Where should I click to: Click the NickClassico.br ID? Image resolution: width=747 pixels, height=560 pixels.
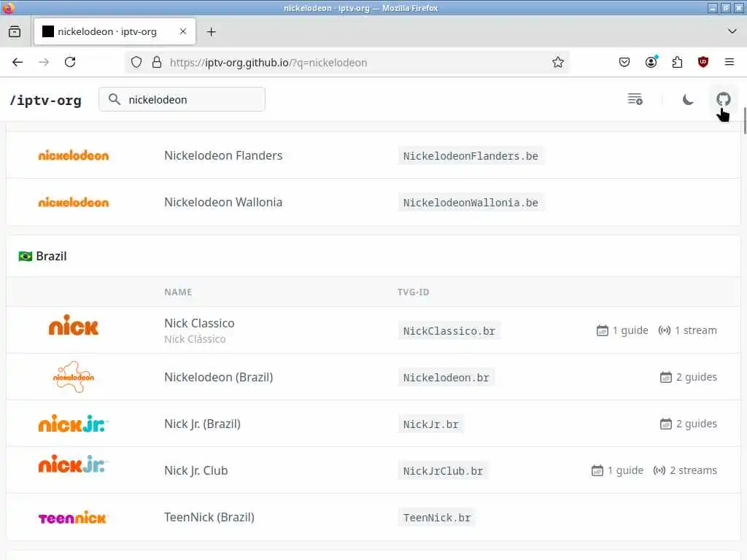[449, 331]
